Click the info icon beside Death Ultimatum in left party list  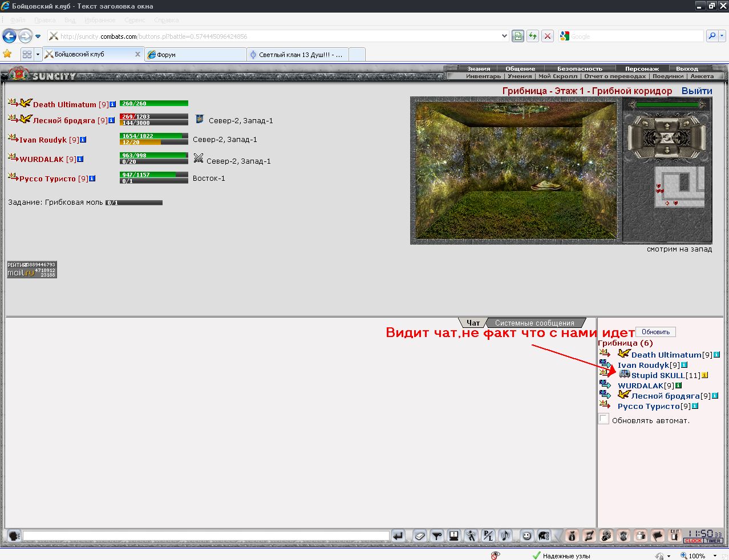(x=112, y=104)
